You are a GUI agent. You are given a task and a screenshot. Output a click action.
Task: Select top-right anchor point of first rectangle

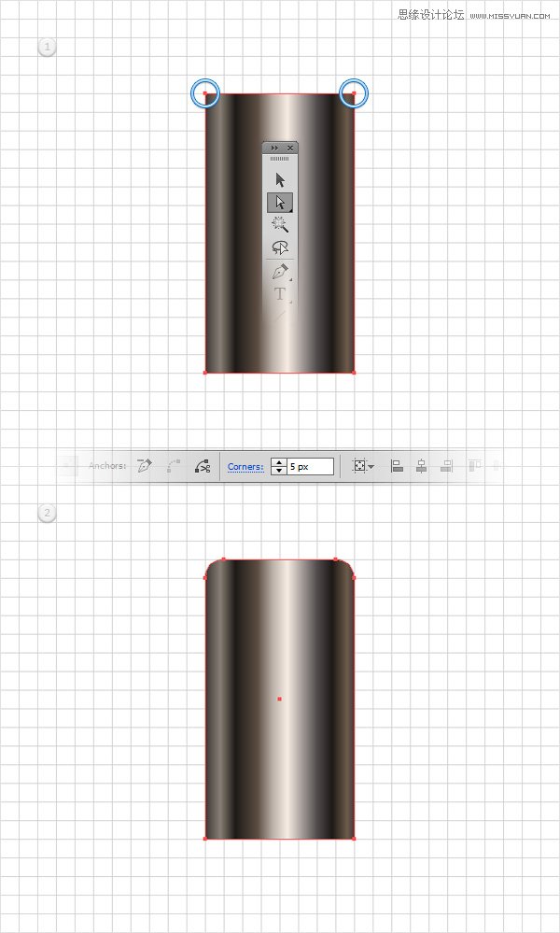[354, 93]
